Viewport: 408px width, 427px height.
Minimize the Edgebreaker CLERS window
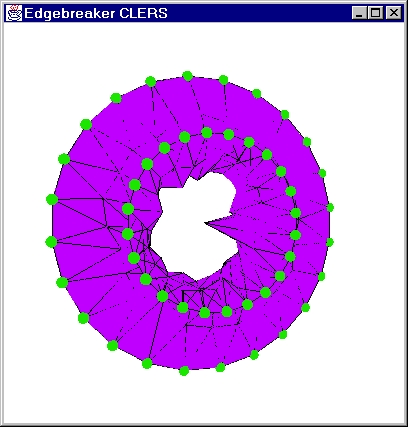[359, 13]
